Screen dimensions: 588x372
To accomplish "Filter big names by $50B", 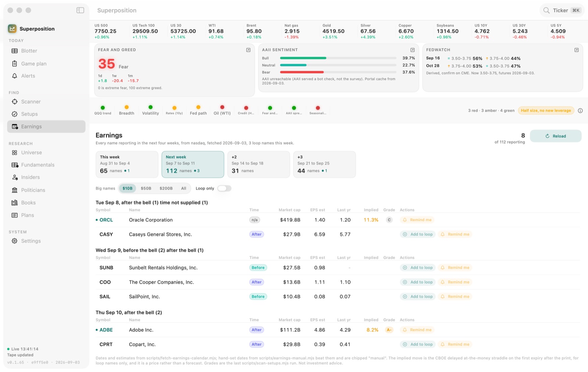I will tap(146, 188).
